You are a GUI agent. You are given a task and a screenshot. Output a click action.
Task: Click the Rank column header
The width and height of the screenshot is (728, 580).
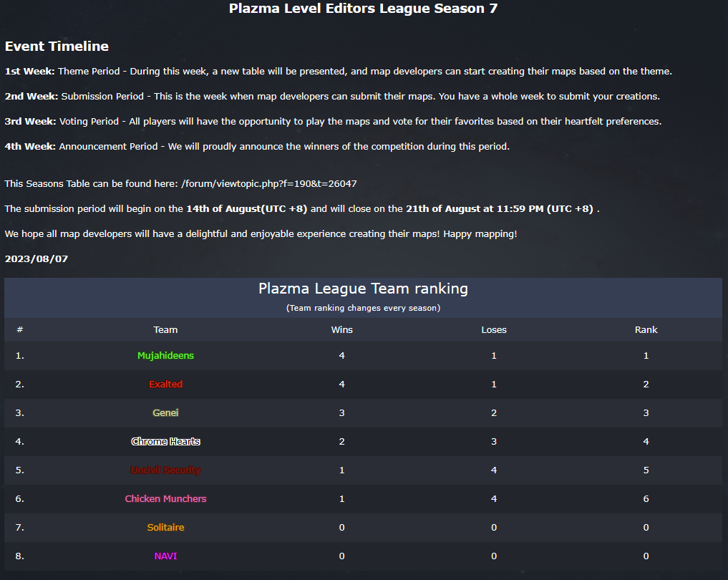click(x=646, y=330)
